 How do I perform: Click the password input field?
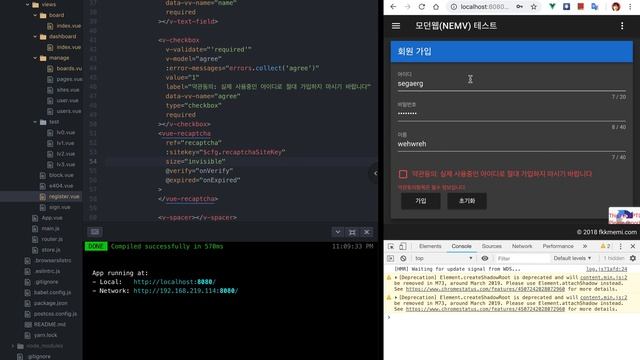click(511, 114)
